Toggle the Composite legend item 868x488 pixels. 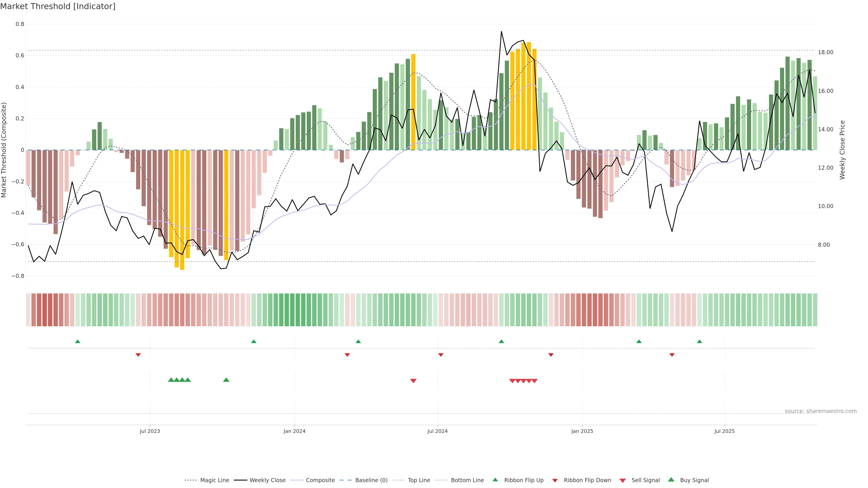coord(320,480)
